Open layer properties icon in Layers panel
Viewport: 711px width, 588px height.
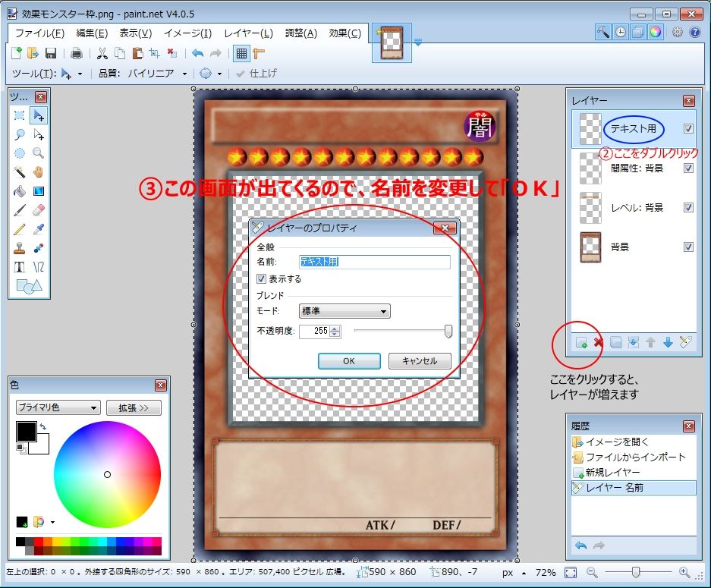click(x=686, y=342)
